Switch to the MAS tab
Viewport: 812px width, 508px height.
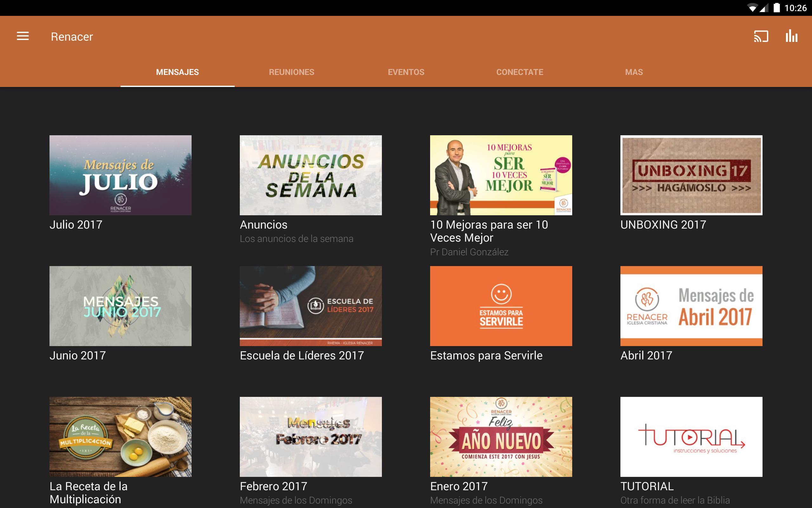point(634,72)
